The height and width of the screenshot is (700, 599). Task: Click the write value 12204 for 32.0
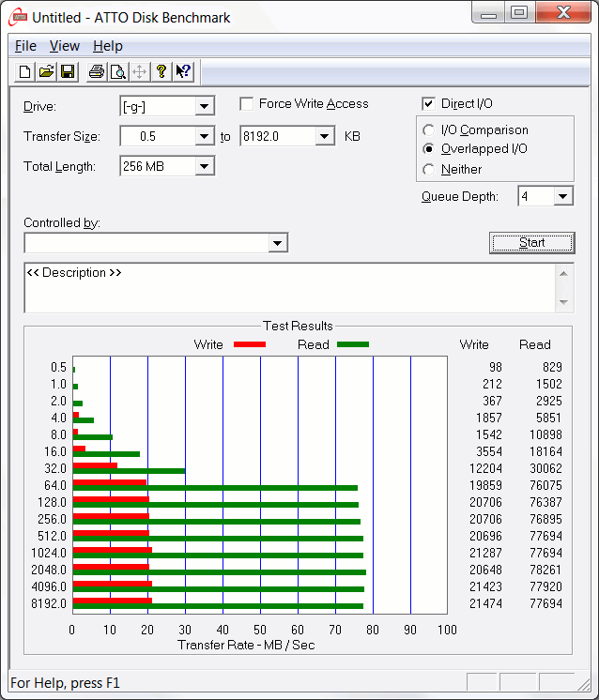(x=485, y=468)
